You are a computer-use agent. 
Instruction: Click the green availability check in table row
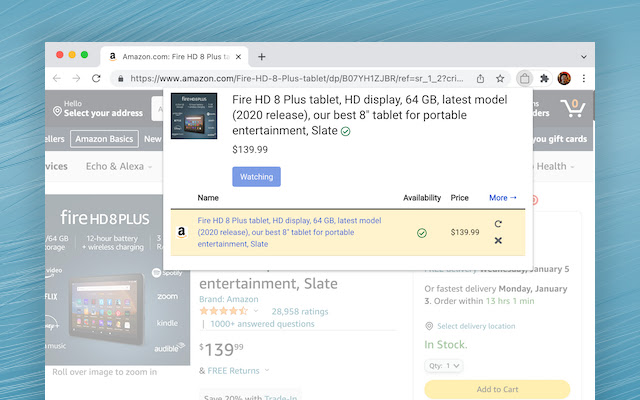pos(422,233)
